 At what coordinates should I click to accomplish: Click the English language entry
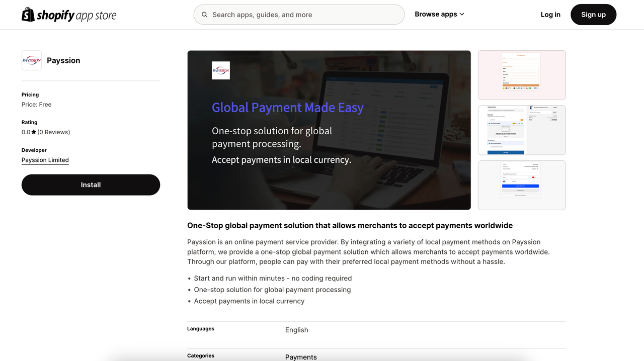point(296,330)
